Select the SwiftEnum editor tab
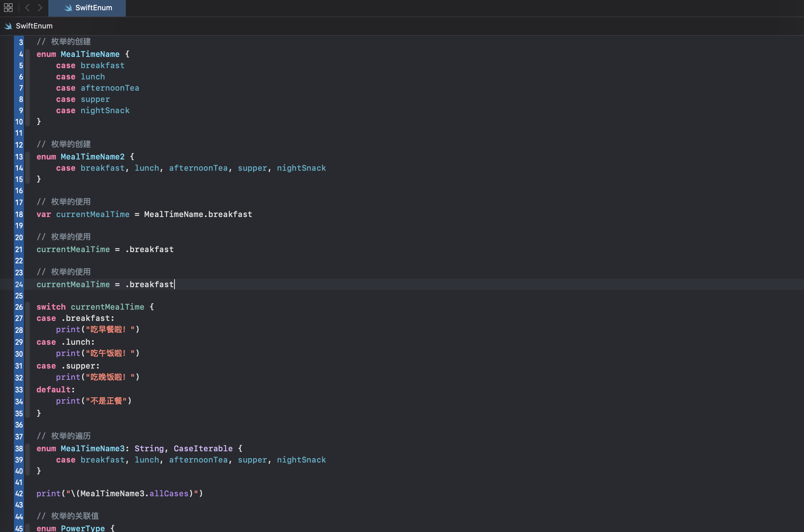 93,8
